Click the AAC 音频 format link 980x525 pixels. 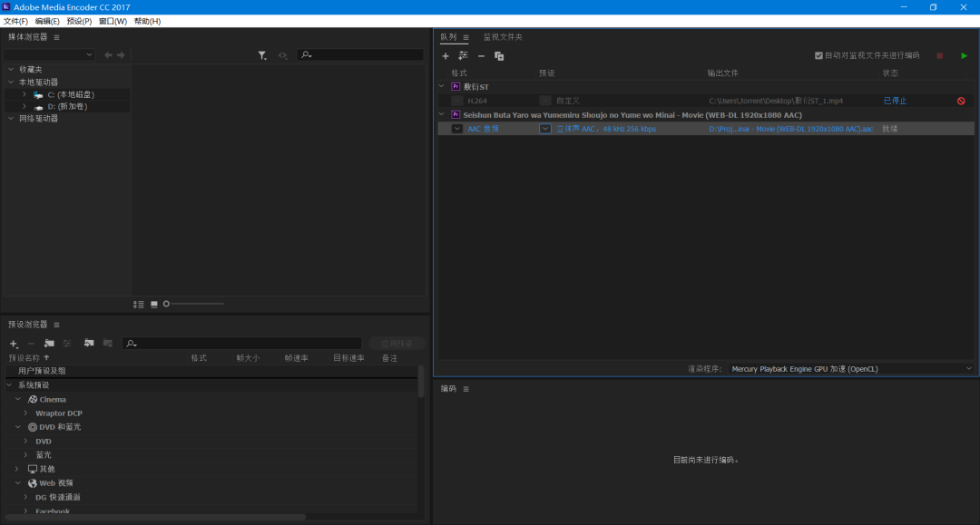(483, 129)
